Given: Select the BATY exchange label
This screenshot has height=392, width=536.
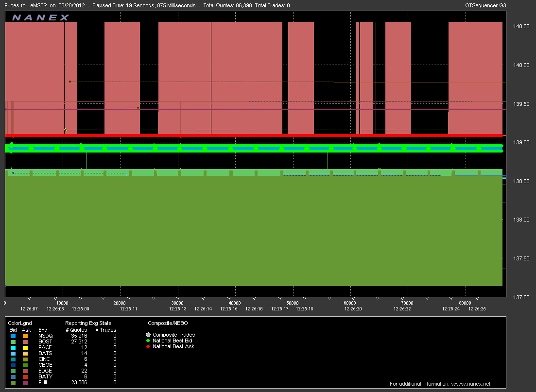Looking at the screenshot, I should click(x=46, y=376).
